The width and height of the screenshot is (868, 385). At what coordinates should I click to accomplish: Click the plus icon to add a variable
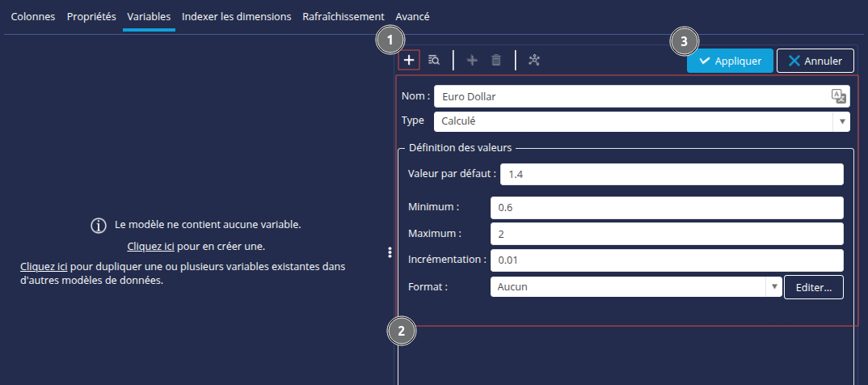pos(409,60)
